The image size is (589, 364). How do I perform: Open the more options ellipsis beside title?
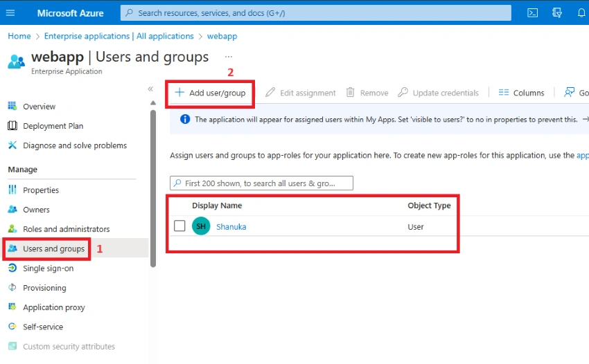point(229,57)
